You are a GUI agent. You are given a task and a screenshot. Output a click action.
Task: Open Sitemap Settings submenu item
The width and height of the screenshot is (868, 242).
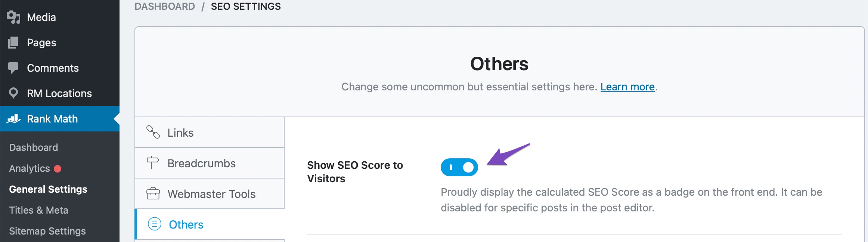click(47, 231)
